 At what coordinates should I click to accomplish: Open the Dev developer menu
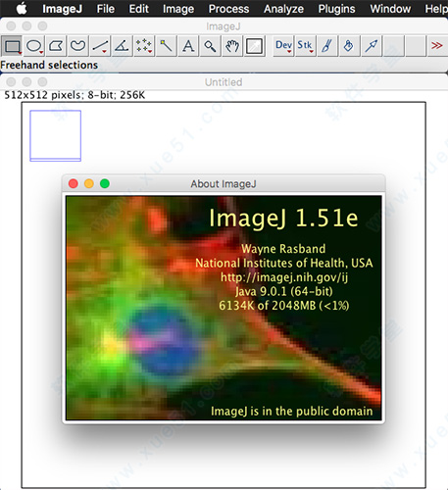[x=283, y=46]
